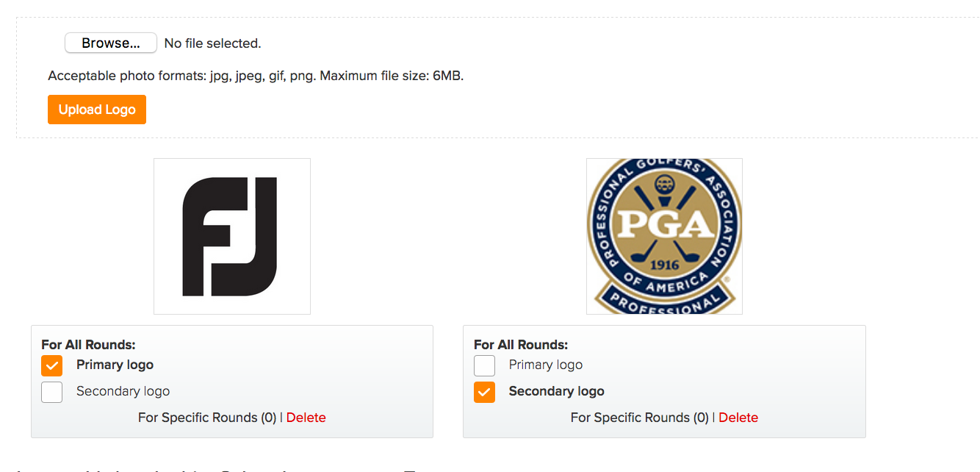Delete the FJ logo

pos(306,418)
